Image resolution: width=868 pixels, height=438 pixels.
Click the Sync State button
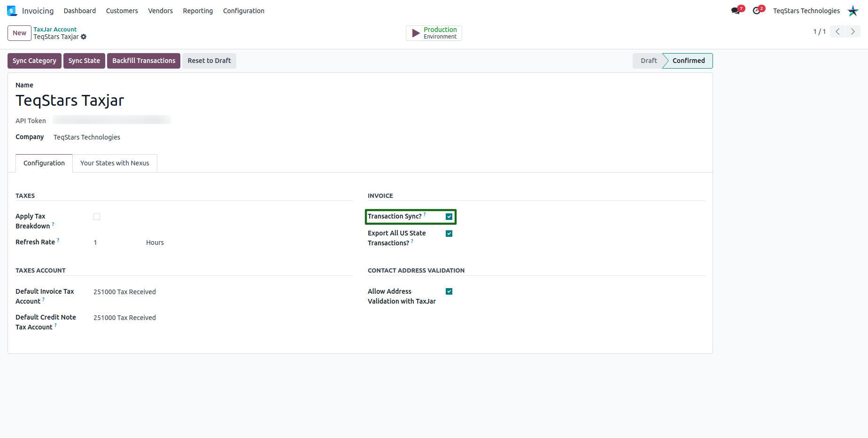pos(84,61)
